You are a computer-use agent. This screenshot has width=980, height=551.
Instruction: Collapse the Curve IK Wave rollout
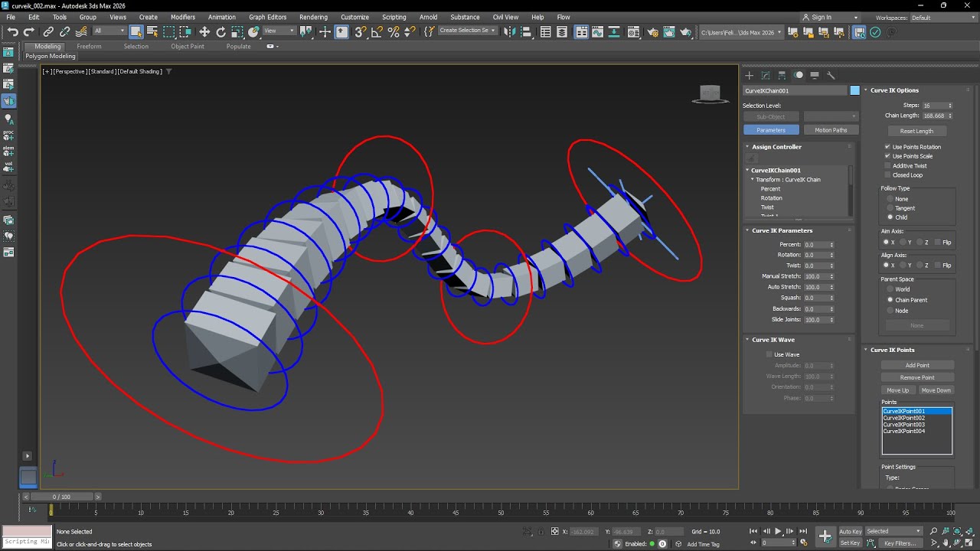point(773,340)
